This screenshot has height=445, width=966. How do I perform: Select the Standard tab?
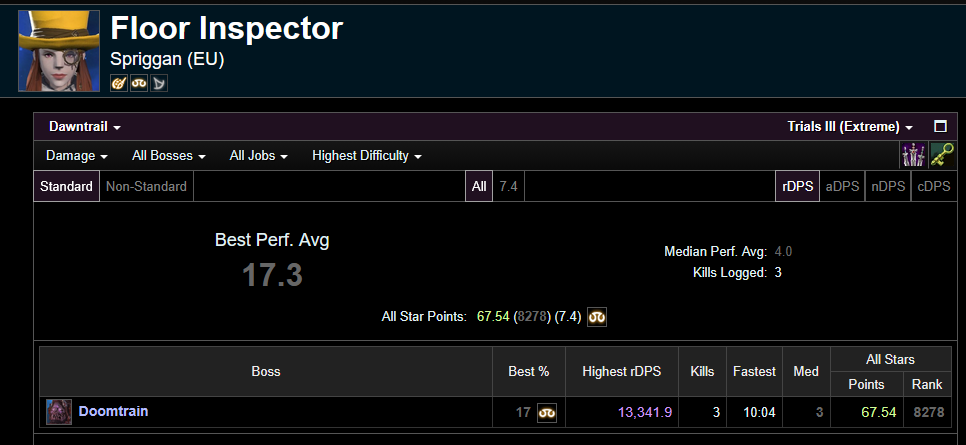[x=67, y=186]
